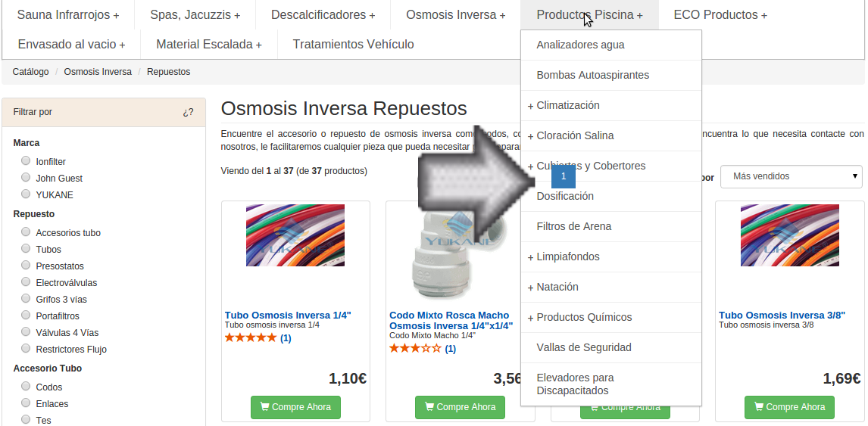Select the Ionfilter brand radio button

pos(26,161)
